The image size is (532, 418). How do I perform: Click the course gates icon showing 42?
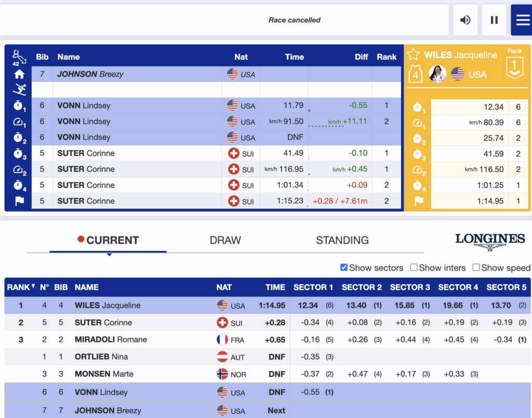18,57
